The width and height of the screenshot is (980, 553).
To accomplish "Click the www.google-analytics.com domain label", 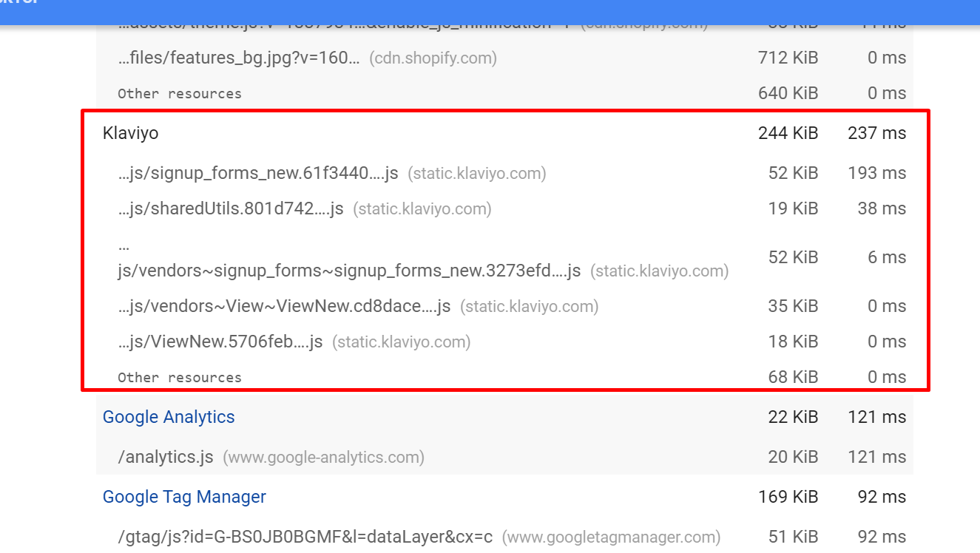I will tap(324, 457).
